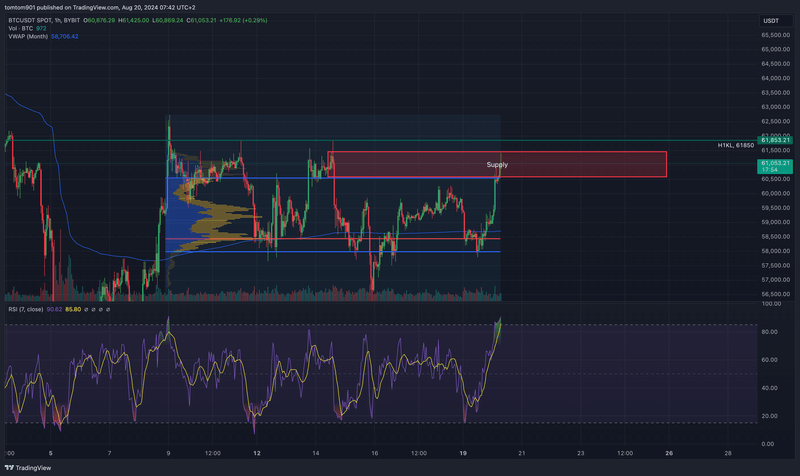
Task: Click the time axis label 9
Action: (x=168, y=453)
